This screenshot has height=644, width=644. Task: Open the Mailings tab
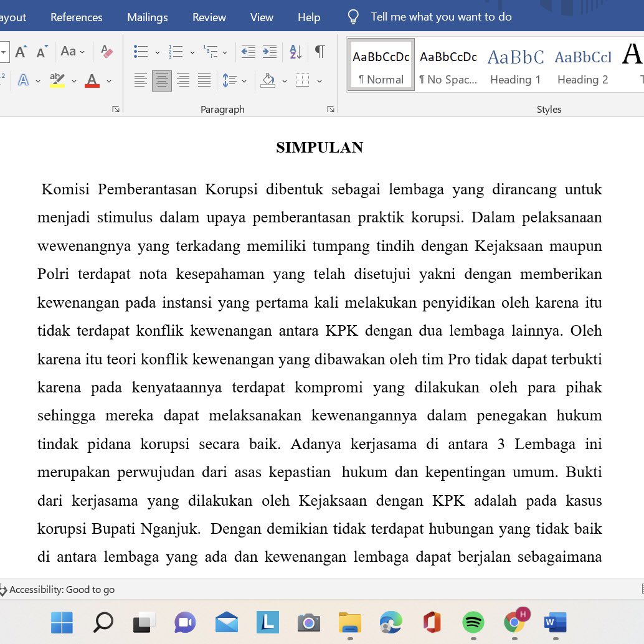(148, 17)
